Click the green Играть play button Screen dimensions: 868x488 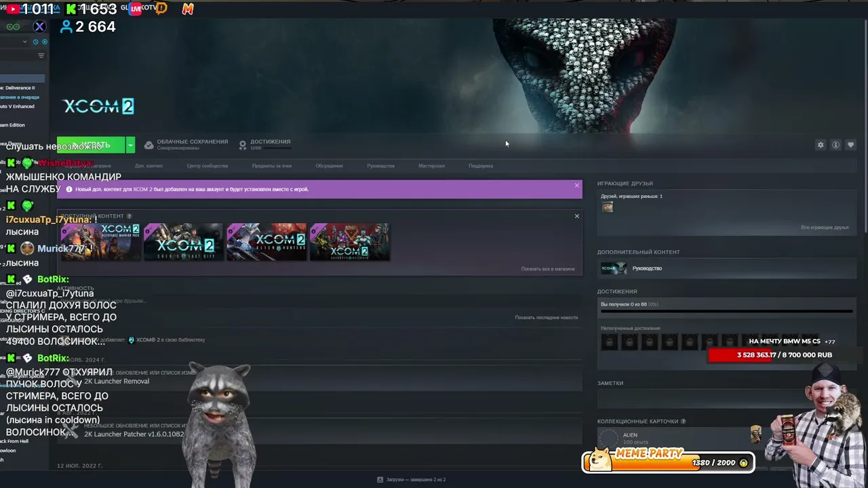(x=91, y=145)
